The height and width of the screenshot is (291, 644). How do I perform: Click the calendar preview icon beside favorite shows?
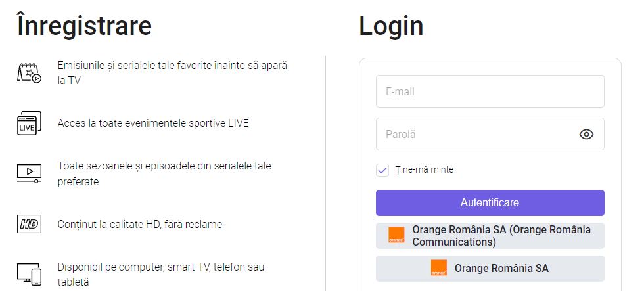[29, 73]
